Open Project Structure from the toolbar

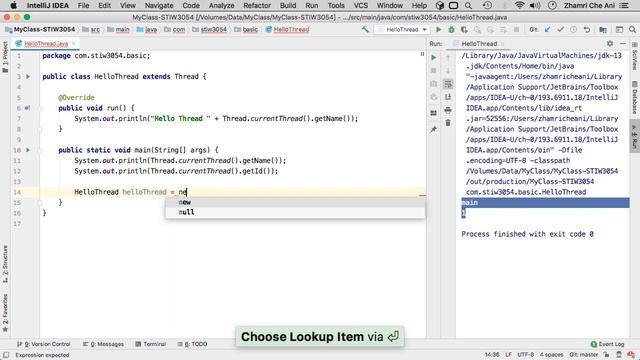[x=603, y=29]
